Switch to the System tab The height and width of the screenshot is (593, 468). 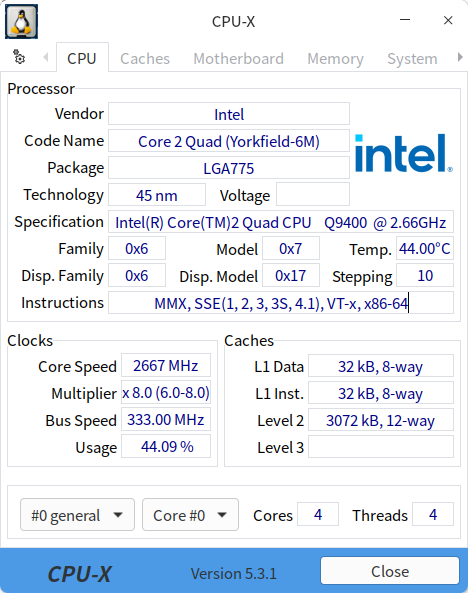click(412, 59)
